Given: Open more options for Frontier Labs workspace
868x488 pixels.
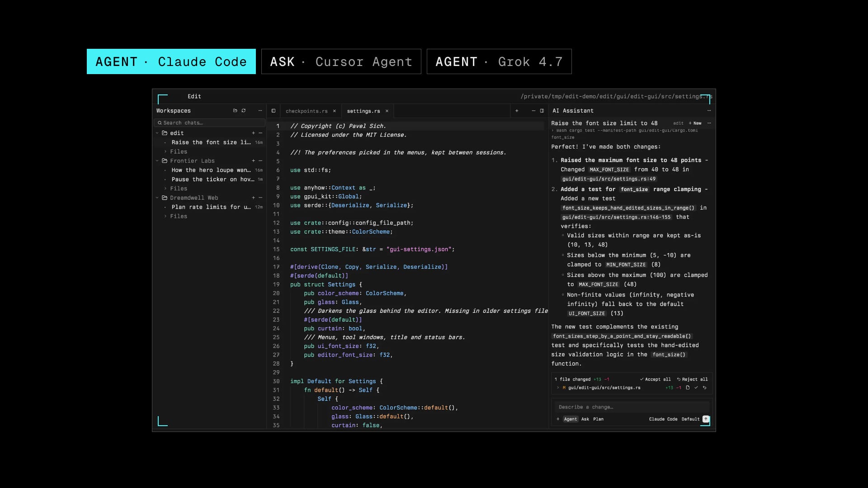Looking at the screenshot, I should click(260, 161).
